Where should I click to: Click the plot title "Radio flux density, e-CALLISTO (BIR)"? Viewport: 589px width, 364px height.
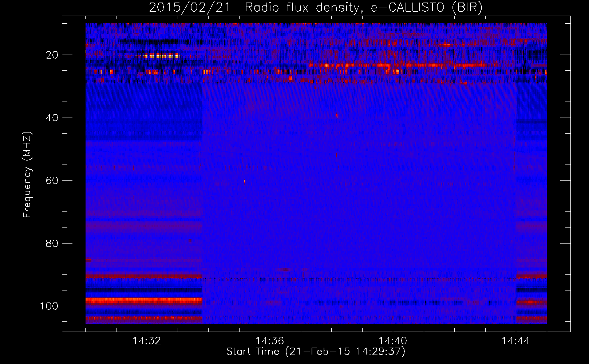click(x=364, y=8)
